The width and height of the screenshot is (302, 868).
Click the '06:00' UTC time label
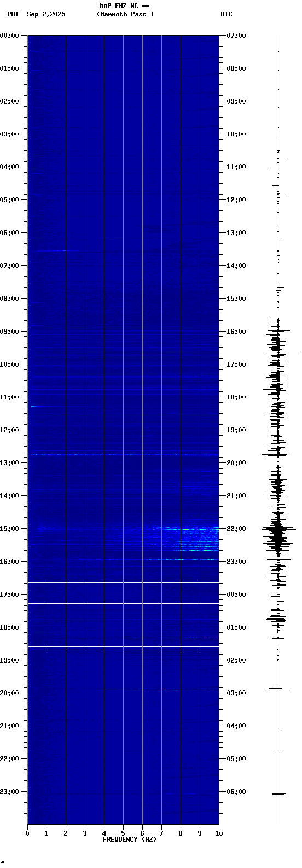pyautogui.click(x=236, y=792)
